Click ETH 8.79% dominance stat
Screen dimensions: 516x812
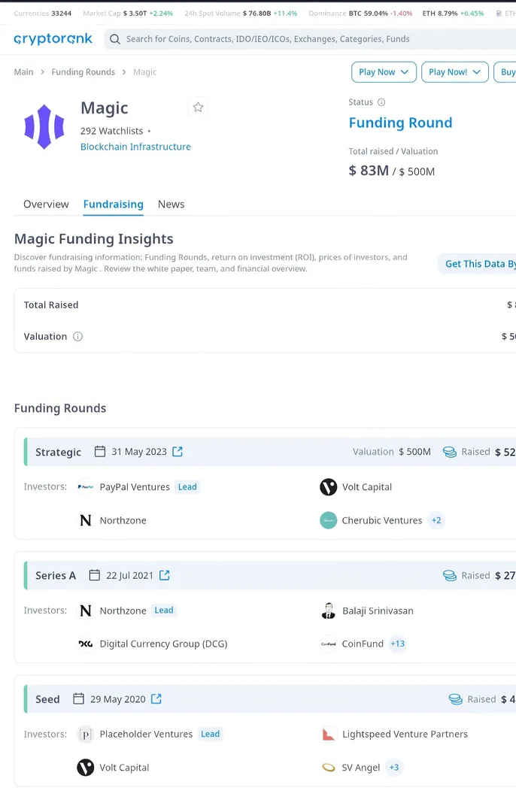click(453, 14)
